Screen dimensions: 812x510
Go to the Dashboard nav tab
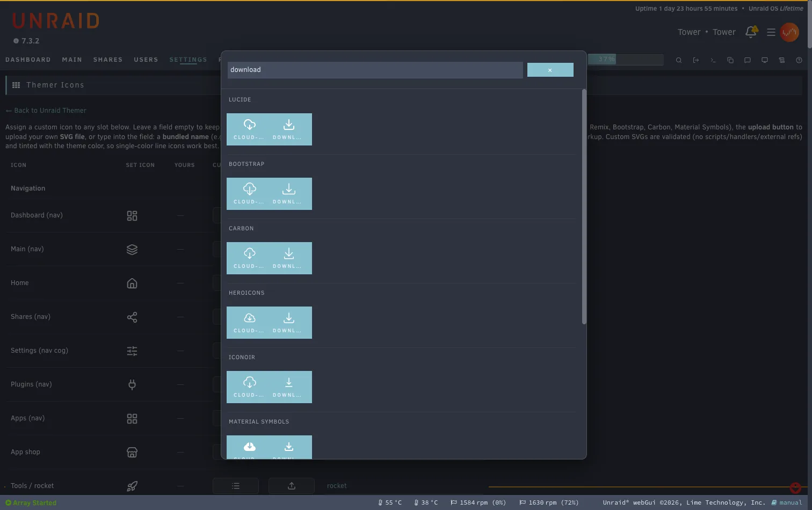(28, 60)
